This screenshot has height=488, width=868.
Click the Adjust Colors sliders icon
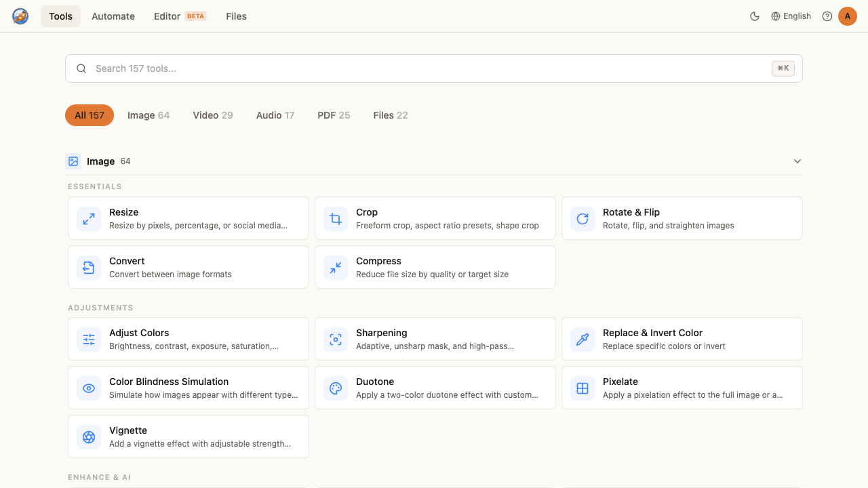pos(89,340)
